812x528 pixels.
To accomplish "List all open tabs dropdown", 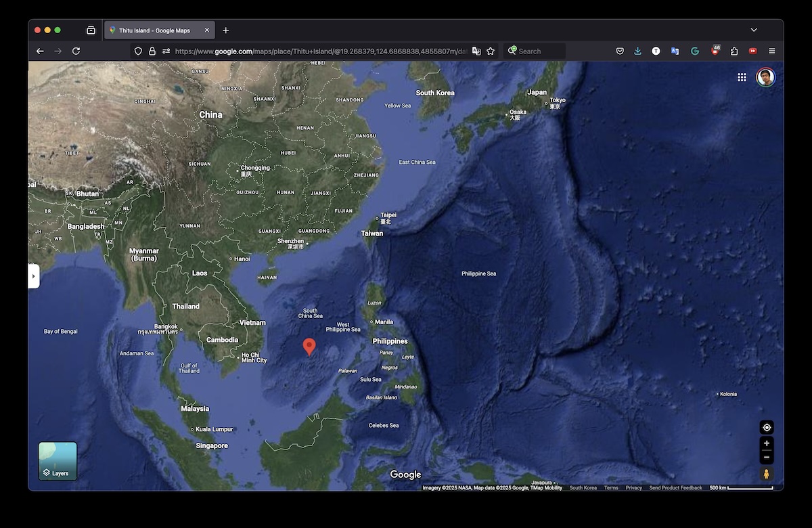I will [754, 30].
